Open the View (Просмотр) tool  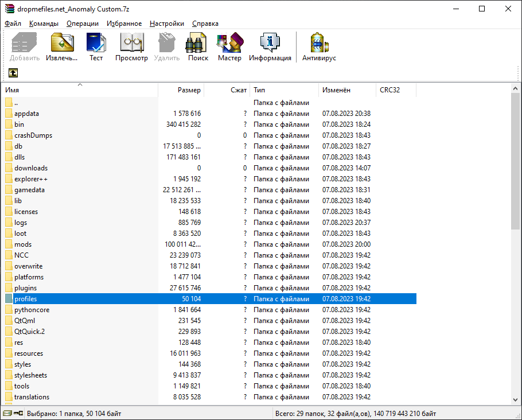[131, 46]
